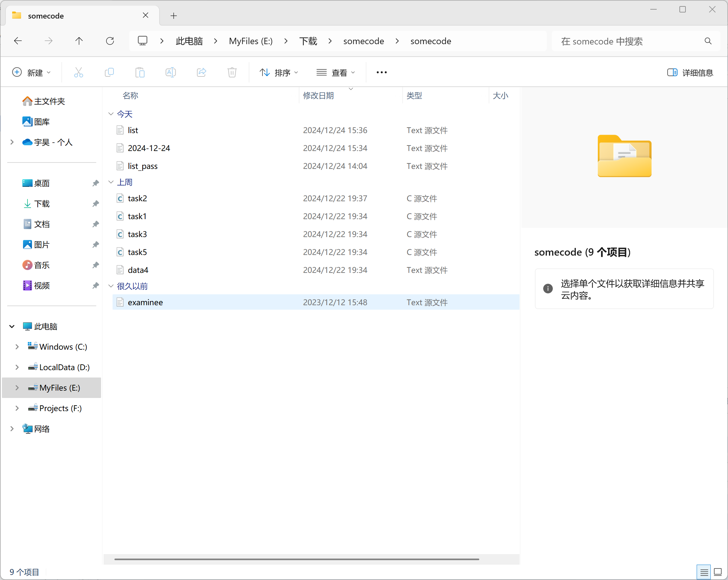
Task: Expand Windows (C:) in navigation tree
Action: coord(17,347)
